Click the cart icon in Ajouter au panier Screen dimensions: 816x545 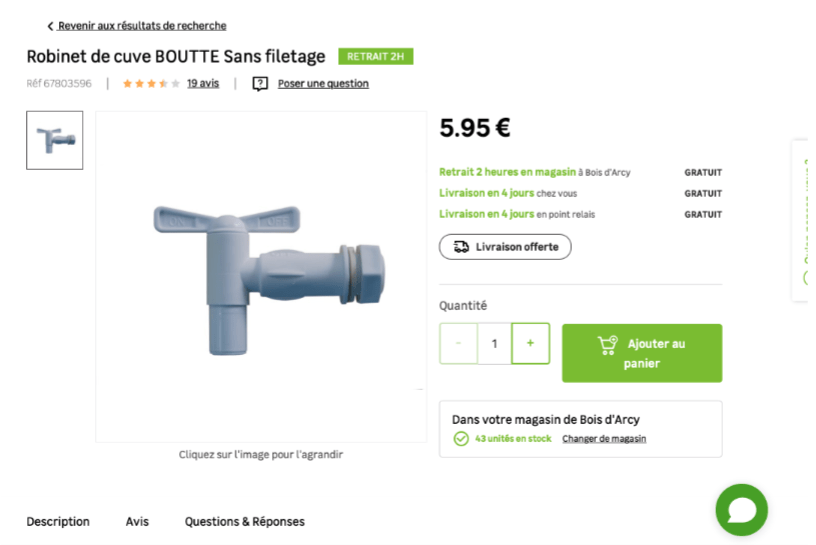pyautogui.click(x=607, y=345)
